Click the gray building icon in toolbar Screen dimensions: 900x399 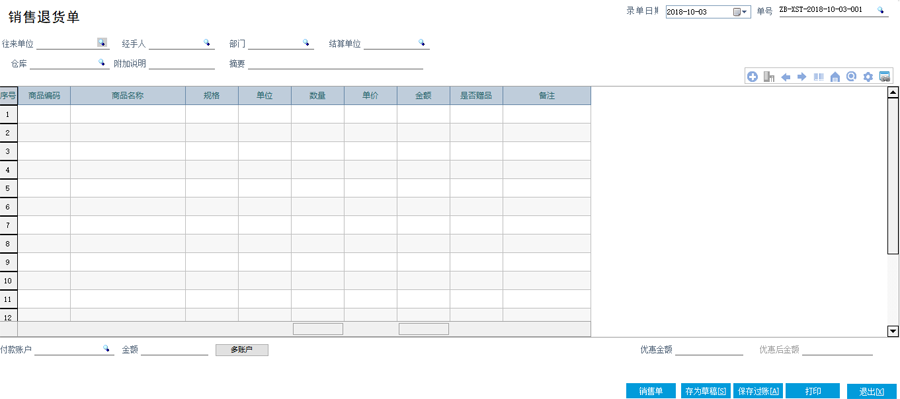(x=769, y=76)
